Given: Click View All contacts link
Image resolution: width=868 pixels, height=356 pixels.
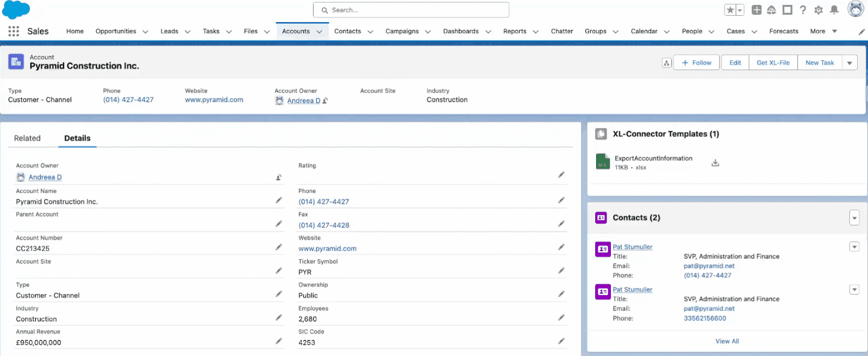Looking at the screenshot, I should coord(727,341).
